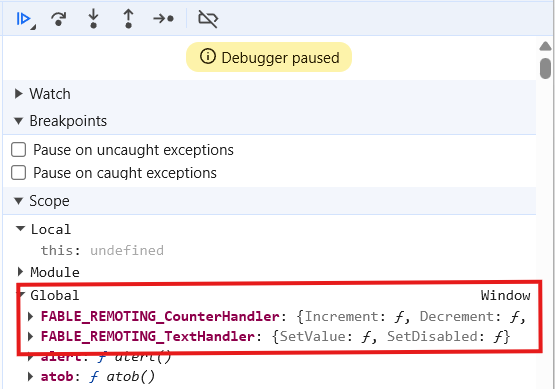
Task: Step out of current function
Action: click(128, 19)
